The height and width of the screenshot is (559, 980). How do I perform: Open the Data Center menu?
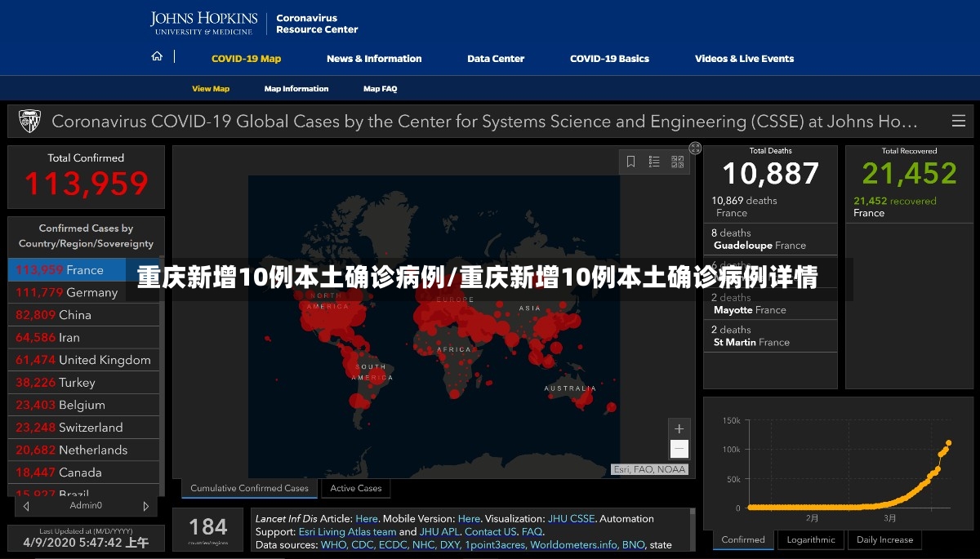(x=496, y=59)
